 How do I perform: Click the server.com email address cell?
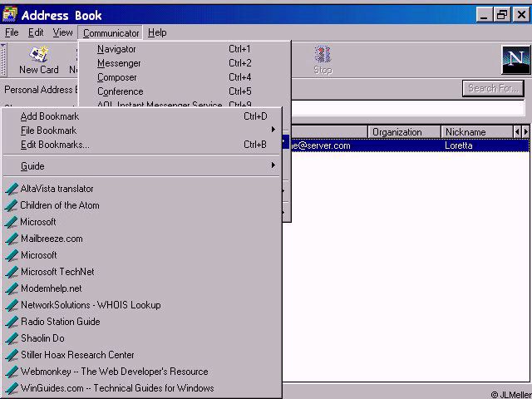320,145
